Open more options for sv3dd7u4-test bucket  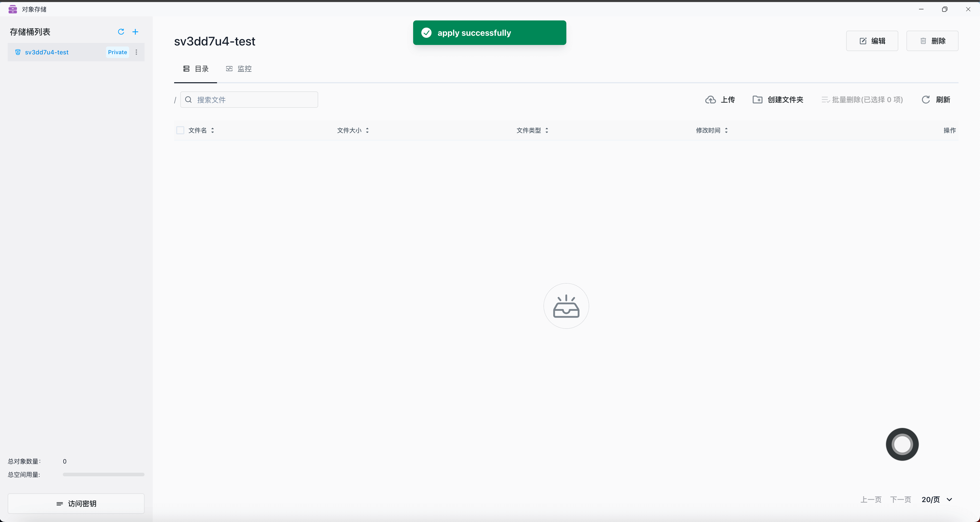[136, 52]
